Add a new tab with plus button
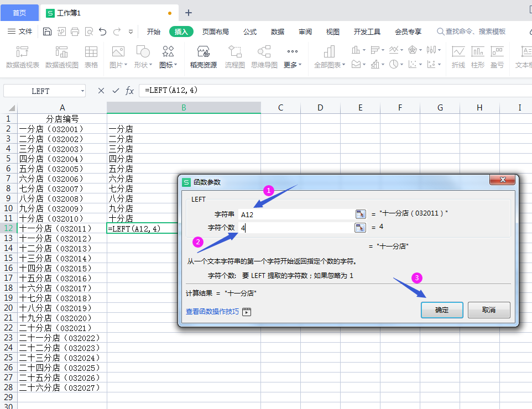 189,13
